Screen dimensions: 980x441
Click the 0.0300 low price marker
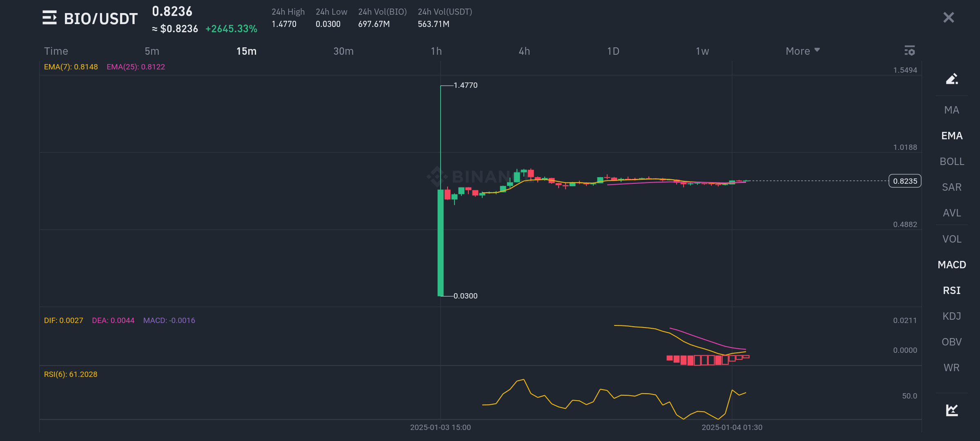click(465, 296)
